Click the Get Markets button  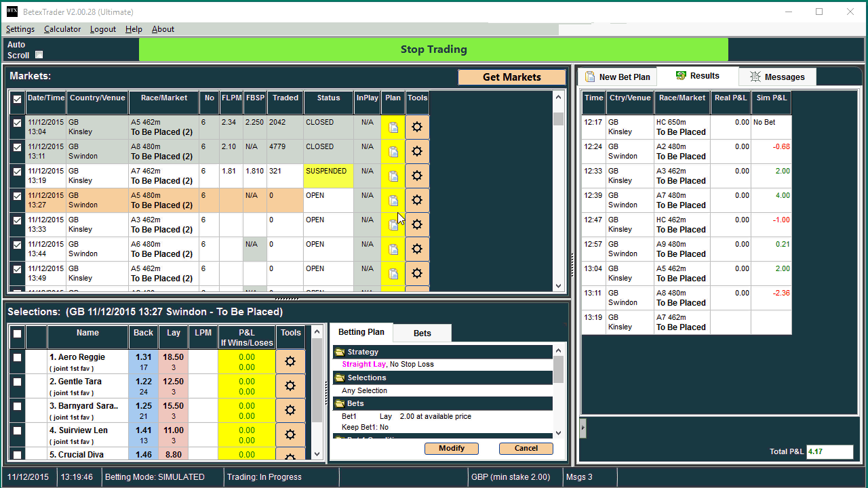click(511, 77)
